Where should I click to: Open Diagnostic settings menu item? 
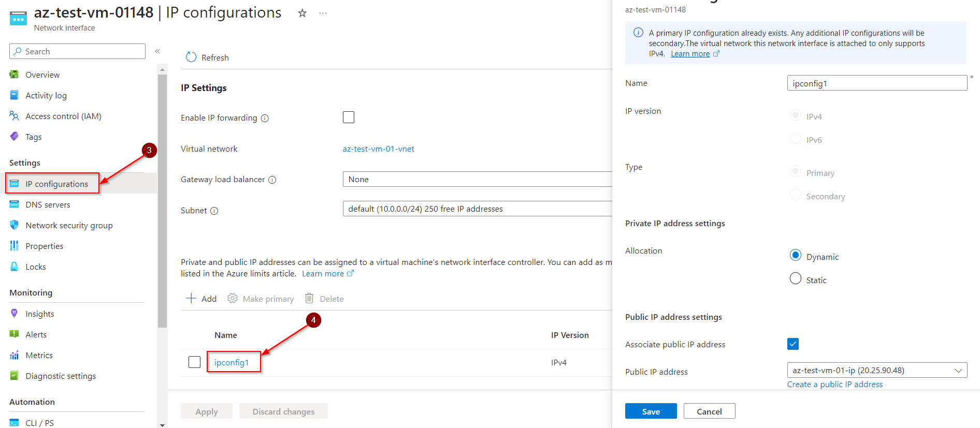[61, 376]
